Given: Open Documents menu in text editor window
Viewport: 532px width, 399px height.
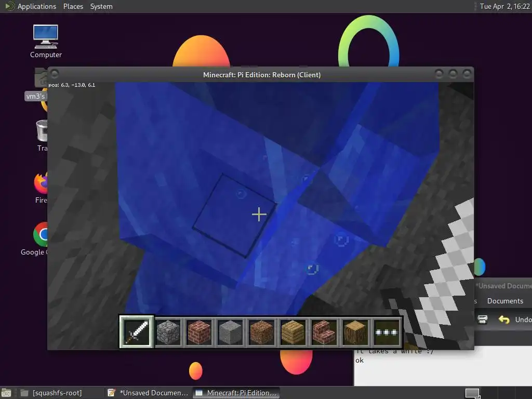Looking at the screenshot, I should click(x=505, y=301).
